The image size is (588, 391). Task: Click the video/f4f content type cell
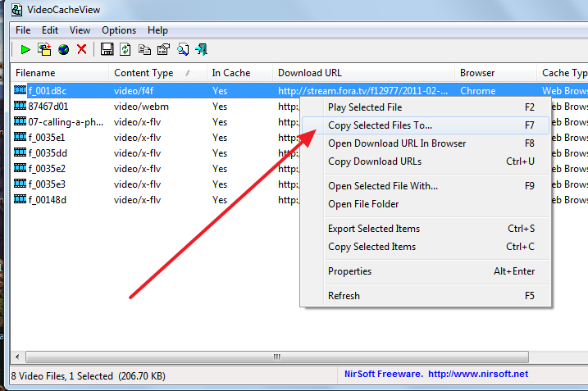pyautogui.click(x=134, y=91)
